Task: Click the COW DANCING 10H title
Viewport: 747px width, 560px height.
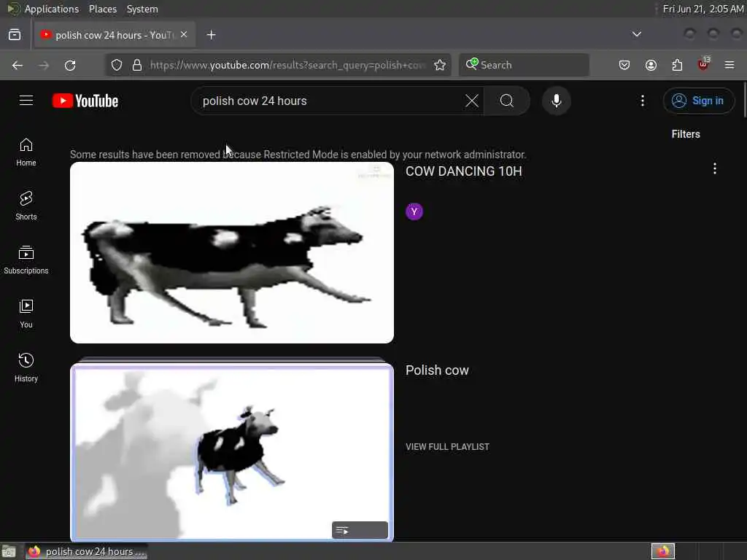Action: coord(463,171)
